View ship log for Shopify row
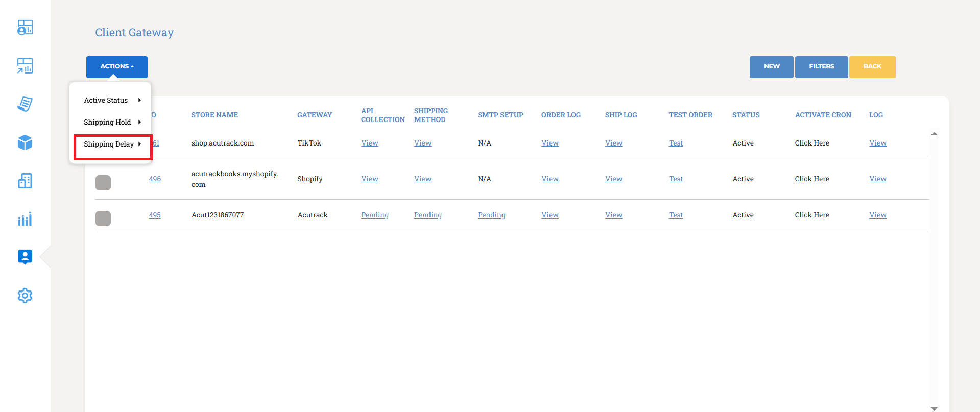The width and height of the screenshot is (980, 412). point(614,179)
